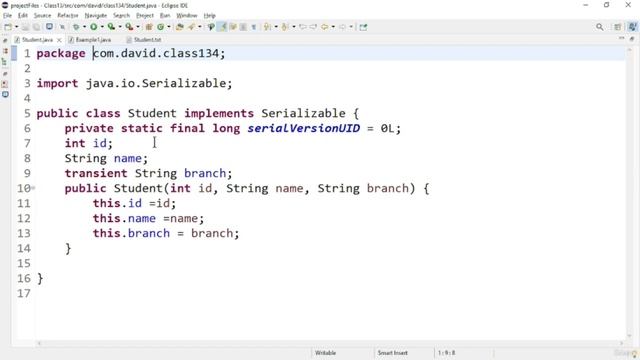640x360 pixels.
Task: Click the New Java Package icon
Action: [149, 27]
